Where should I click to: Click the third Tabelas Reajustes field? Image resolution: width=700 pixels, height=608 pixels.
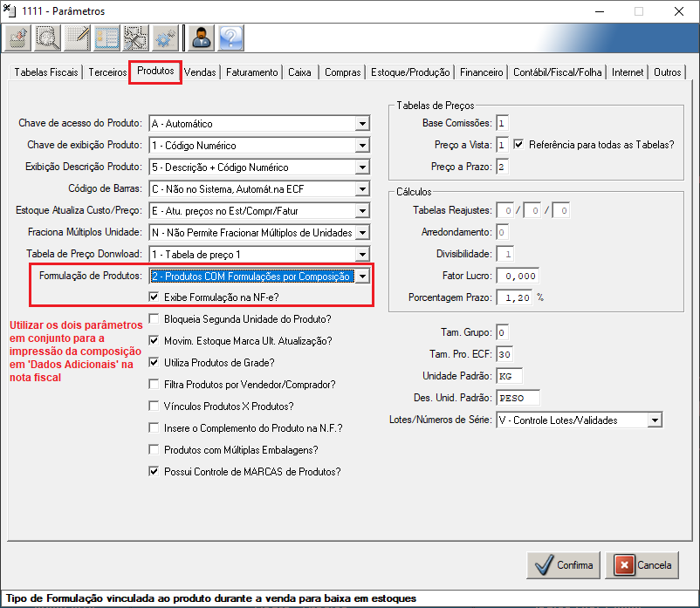click(561, 210)
